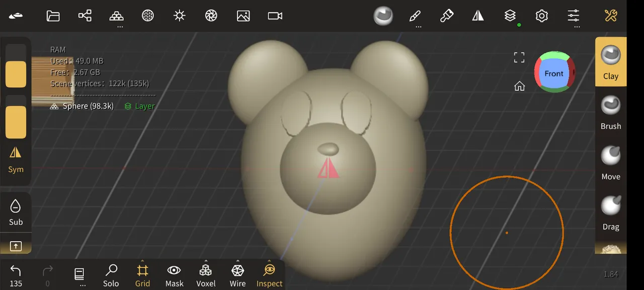
Task: Undo the last action (135)
Action: tap(16, 275)
